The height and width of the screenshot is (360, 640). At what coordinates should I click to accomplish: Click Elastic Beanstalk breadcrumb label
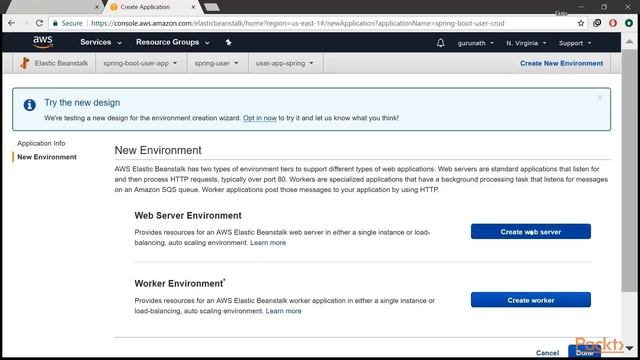pos(61,63)
